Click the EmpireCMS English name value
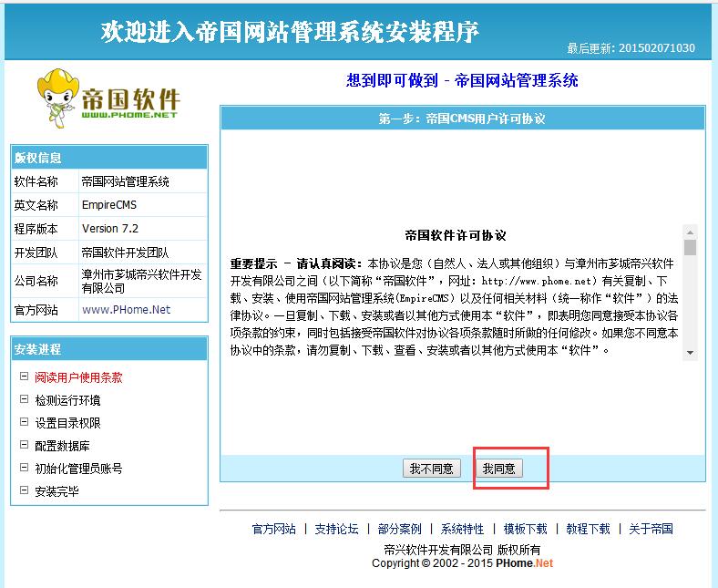 point(109,205)
